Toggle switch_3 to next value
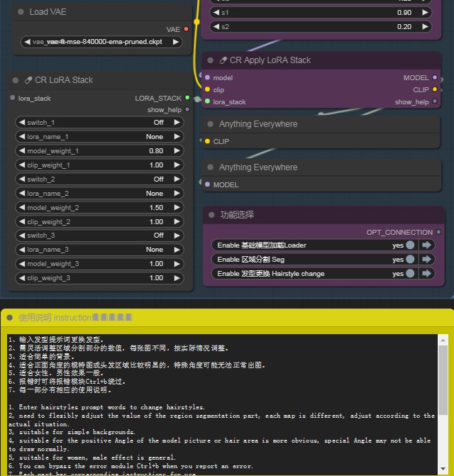 177,236
